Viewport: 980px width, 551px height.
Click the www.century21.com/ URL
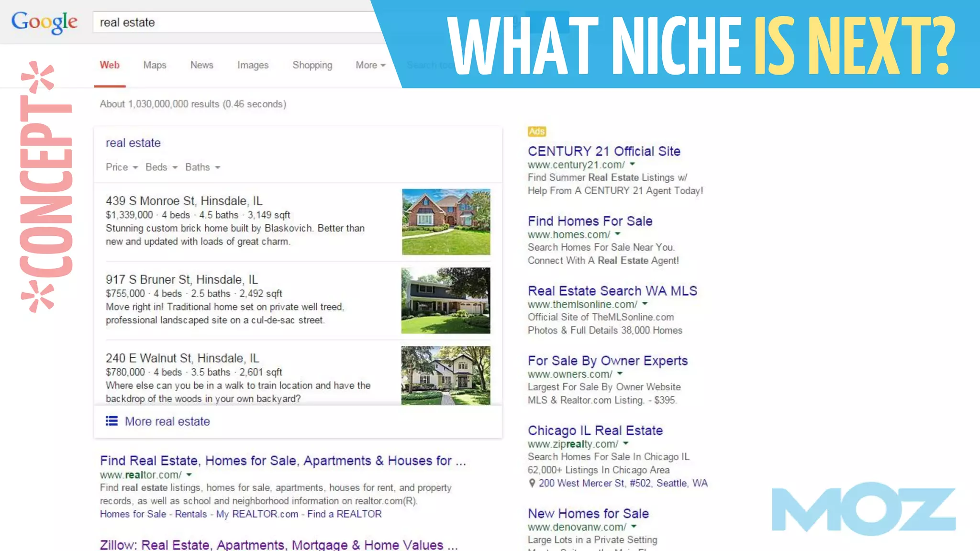(x=576, y=165)
